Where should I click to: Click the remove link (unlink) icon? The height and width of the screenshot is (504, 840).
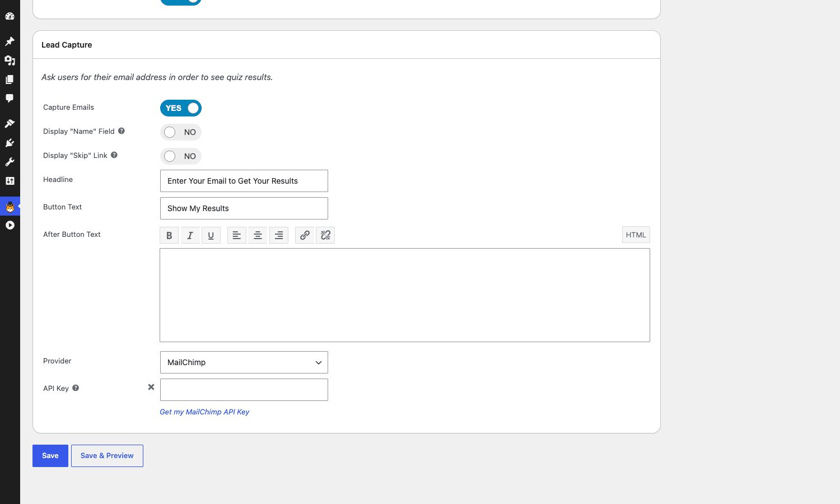pyautogui.click(x=325, y=235)
